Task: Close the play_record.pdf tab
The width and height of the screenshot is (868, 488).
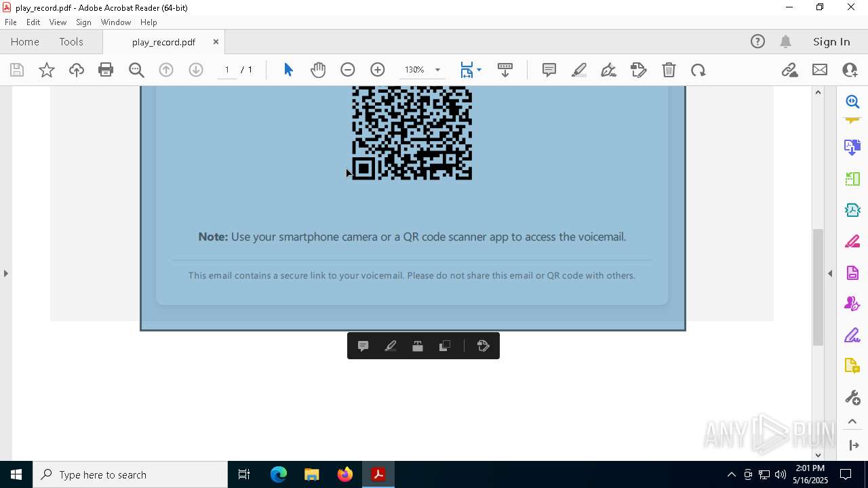Action: click(x=216, y=41)
